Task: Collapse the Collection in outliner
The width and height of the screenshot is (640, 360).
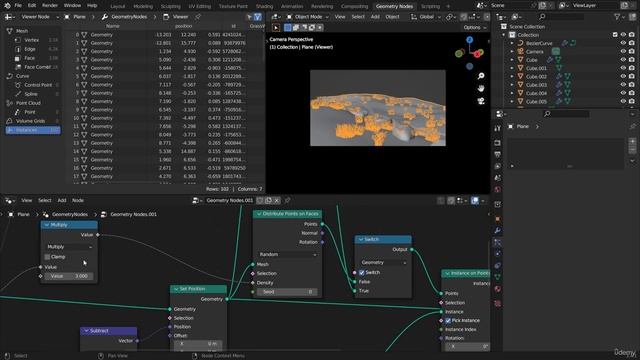Action: click(504, 35)
